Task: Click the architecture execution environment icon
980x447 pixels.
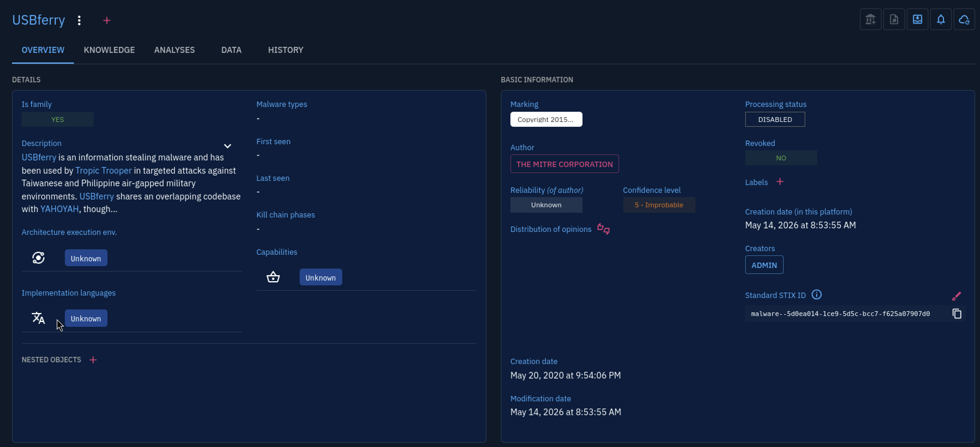Action: [38, 258]
